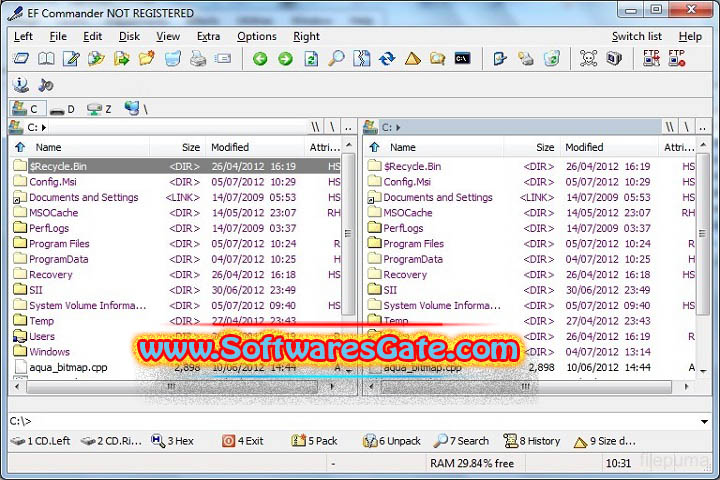Screen dimensions: 720x480
Task: Click right panel up-directory arrow icon
Action: [374, 147]
